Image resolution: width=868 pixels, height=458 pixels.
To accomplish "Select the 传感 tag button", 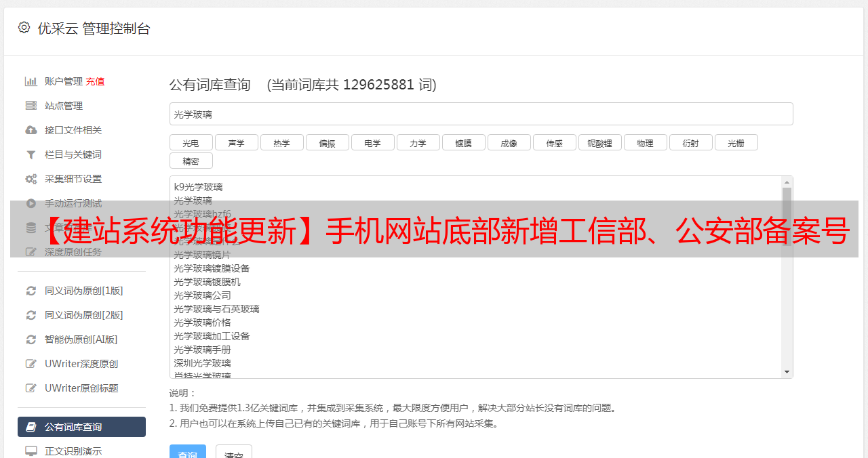I will [x=555, y=142].
